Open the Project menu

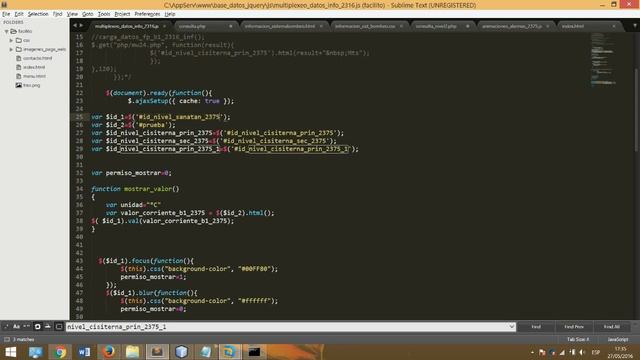122,14
